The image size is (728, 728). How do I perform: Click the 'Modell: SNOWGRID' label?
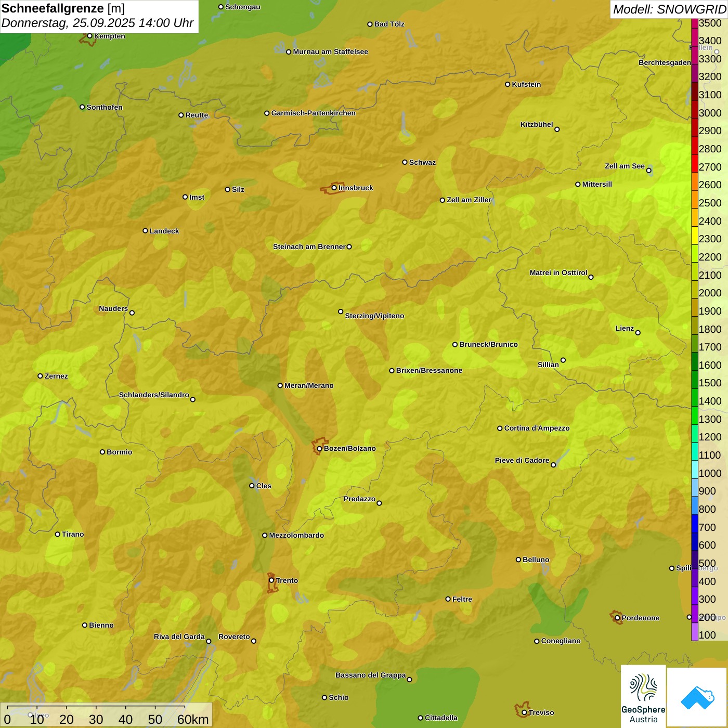pos(669,9)
